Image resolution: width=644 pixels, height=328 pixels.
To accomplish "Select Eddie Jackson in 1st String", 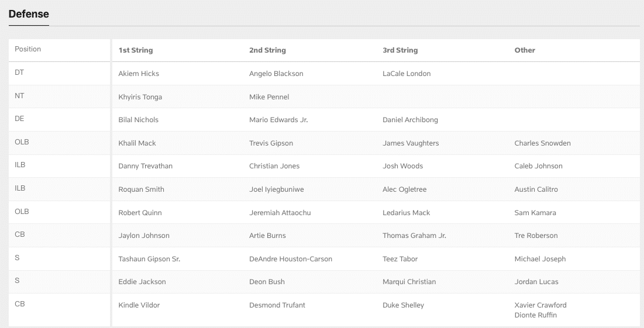I will [x=142, y=282].
